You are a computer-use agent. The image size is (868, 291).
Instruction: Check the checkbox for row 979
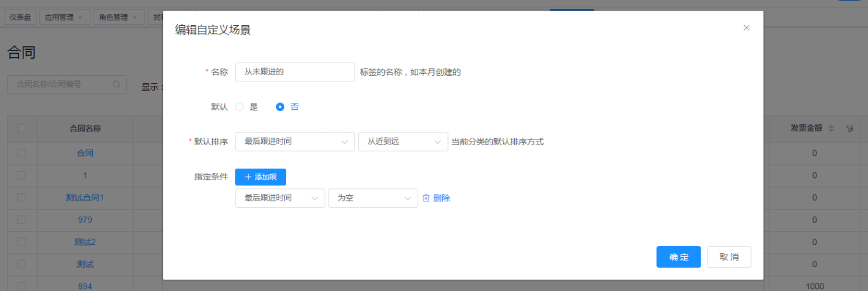pyautogui.click(x=22, y=220)
